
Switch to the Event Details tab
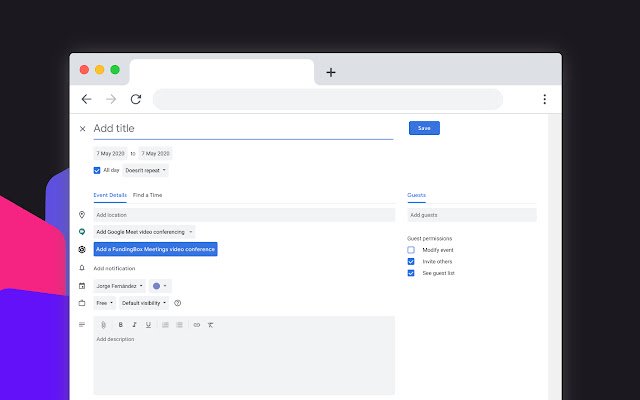click(x=110, y=195)
